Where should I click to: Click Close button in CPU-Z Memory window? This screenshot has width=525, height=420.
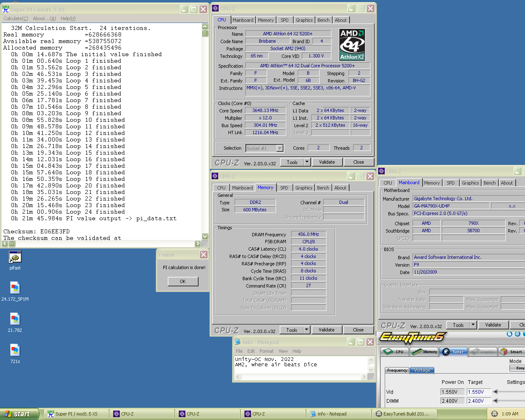pyautogui.click(x=358, y=330)
